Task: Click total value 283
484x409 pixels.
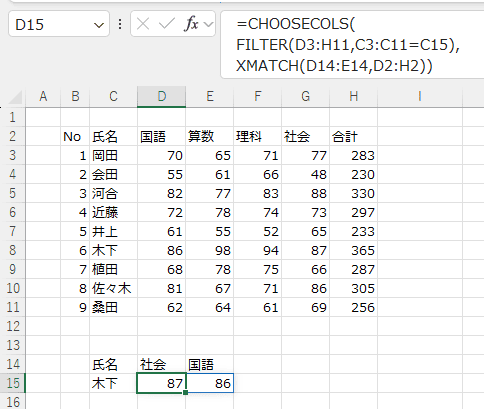Action: [x=354, y=155]
